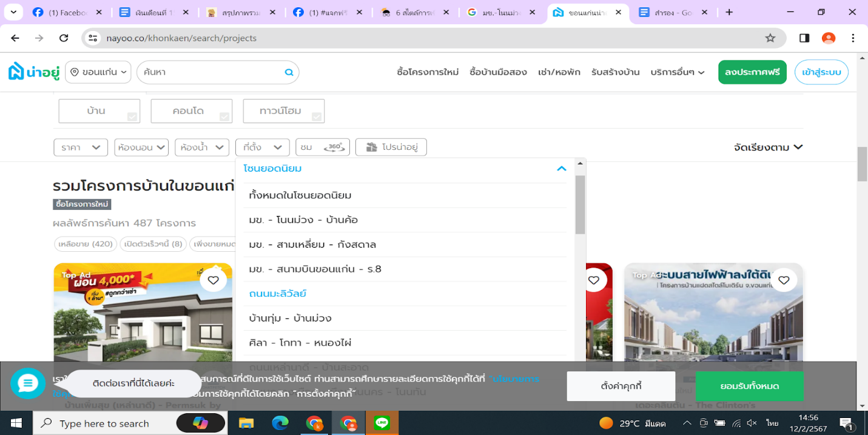
Task: Open the notification center icon
Action: point(846,423)
